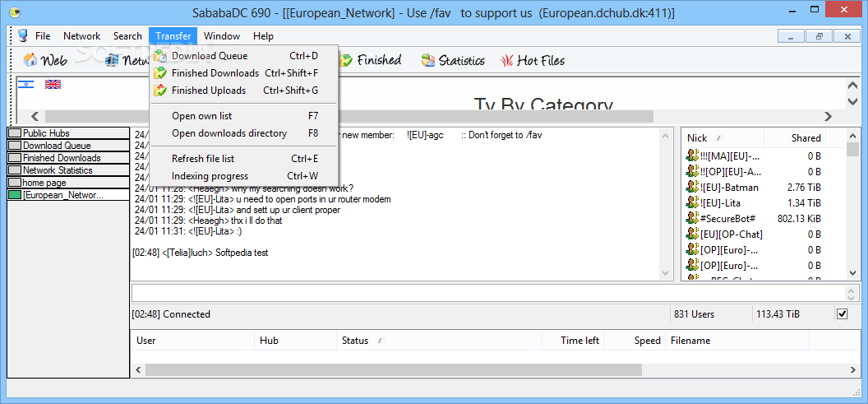Click the application icon in the menu bar
The width and height of the screenshot is (868, 404).
[23, 36]
